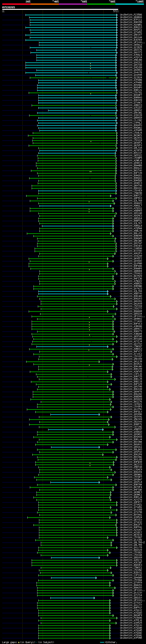Click label UniRef100_Q41409
The image size is (146, 644).
coord(131,304)
